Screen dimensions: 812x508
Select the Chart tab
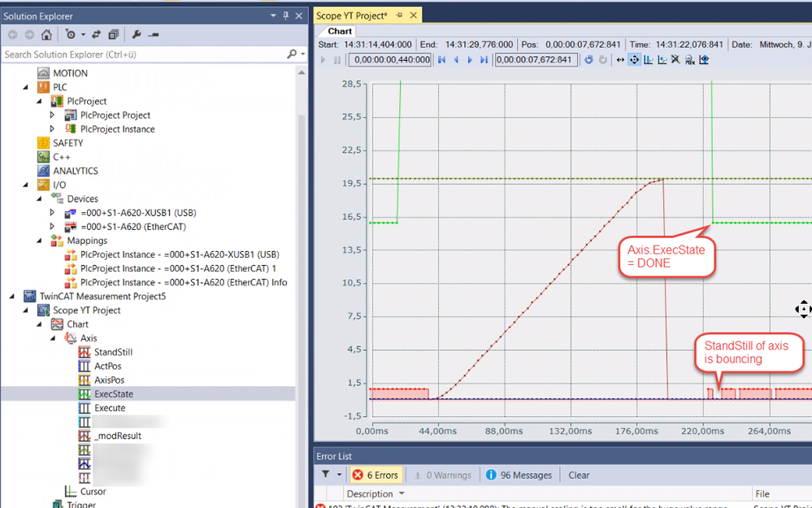340,31
